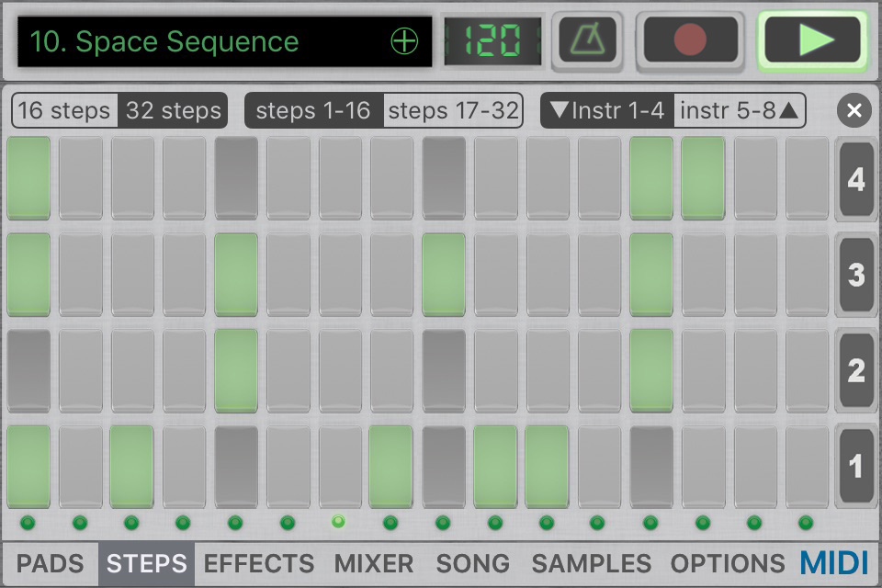Toggle step 10 of instrument 1

click(495, 467)
